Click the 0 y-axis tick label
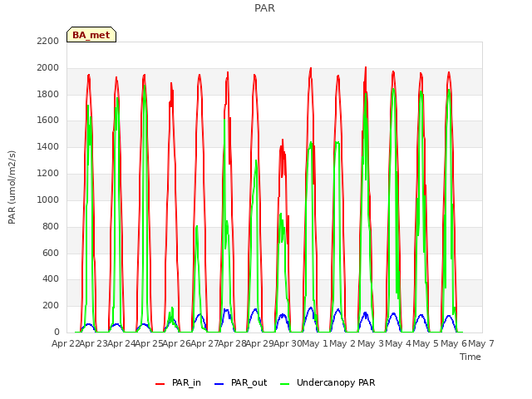 (x=57, y=332)
